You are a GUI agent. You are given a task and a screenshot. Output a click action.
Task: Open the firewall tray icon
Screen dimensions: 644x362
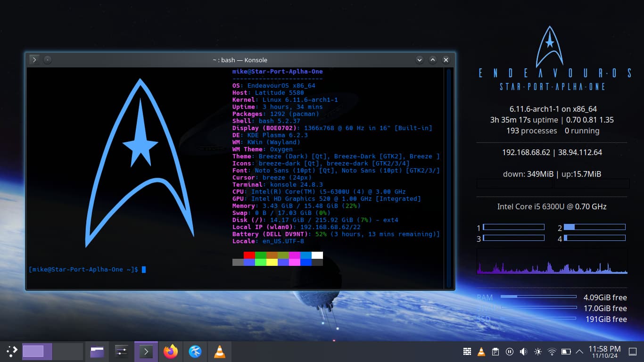tap(467, 352)
